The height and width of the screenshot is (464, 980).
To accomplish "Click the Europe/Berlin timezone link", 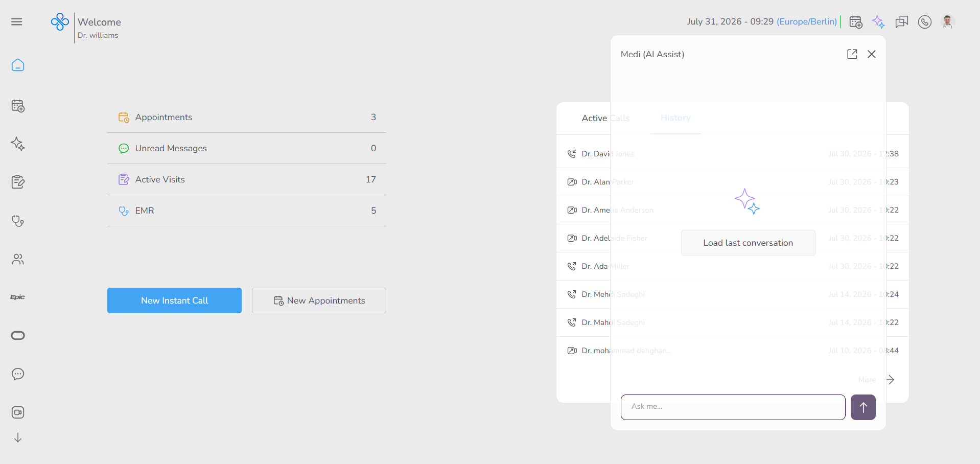I will (807, 21).
